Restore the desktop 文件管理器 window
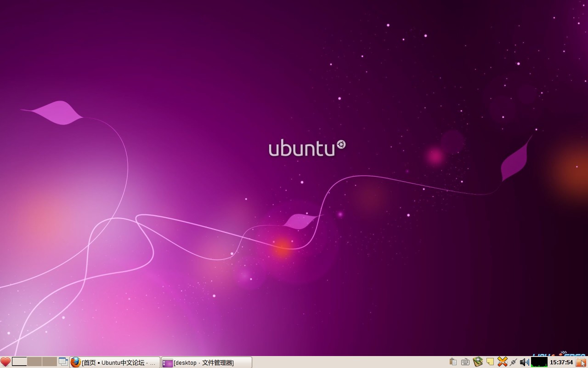The width and height of the screenshot is (588, 368). point(207,362)
